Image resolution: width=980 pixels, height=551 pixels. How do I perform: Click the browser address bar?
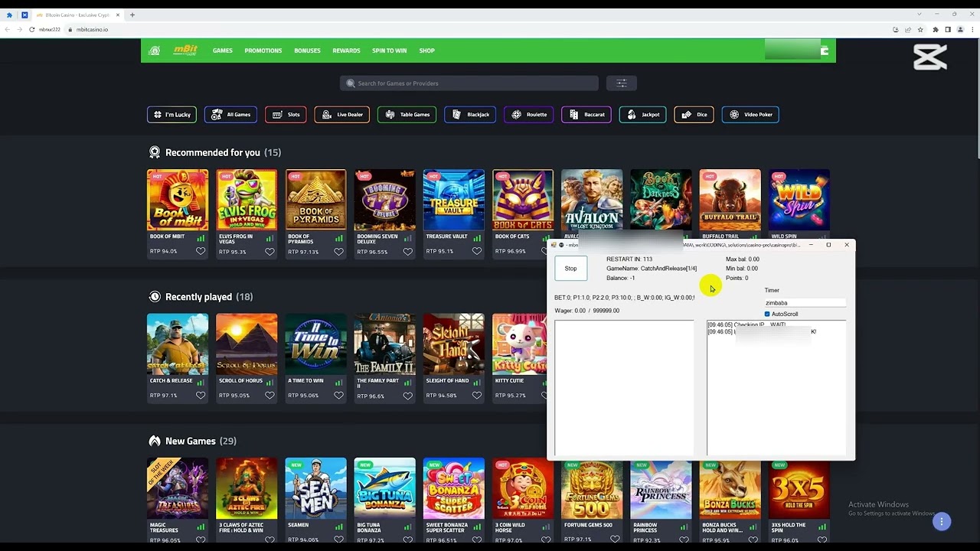[475, 30]
